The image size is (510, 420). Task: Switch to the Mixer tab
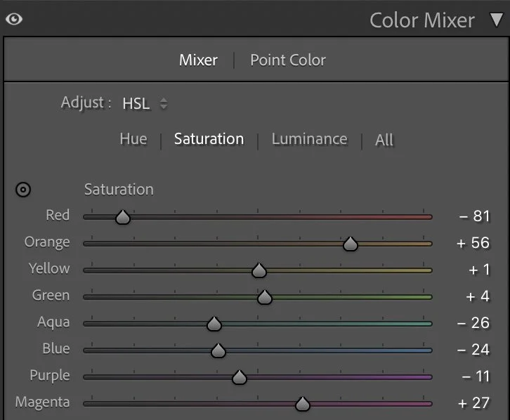pos(198,60)
